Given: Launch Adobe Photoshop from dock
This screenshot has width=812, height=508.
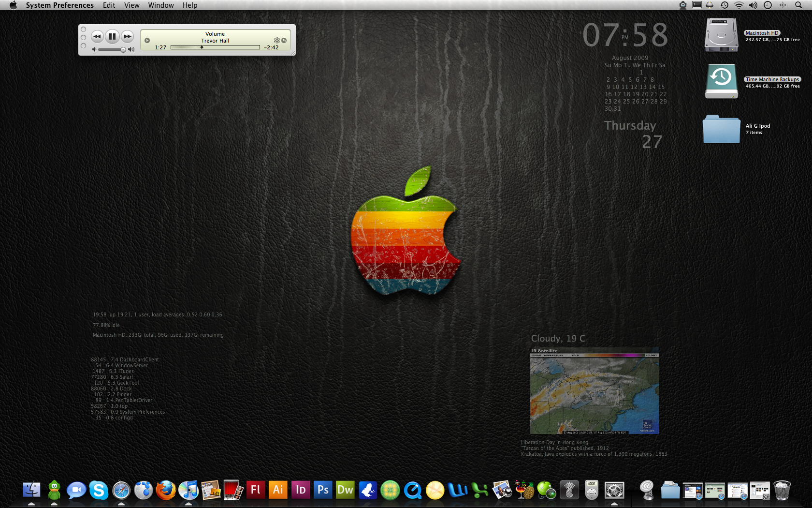Looking at the screenshot, I should tap(323, 490).
